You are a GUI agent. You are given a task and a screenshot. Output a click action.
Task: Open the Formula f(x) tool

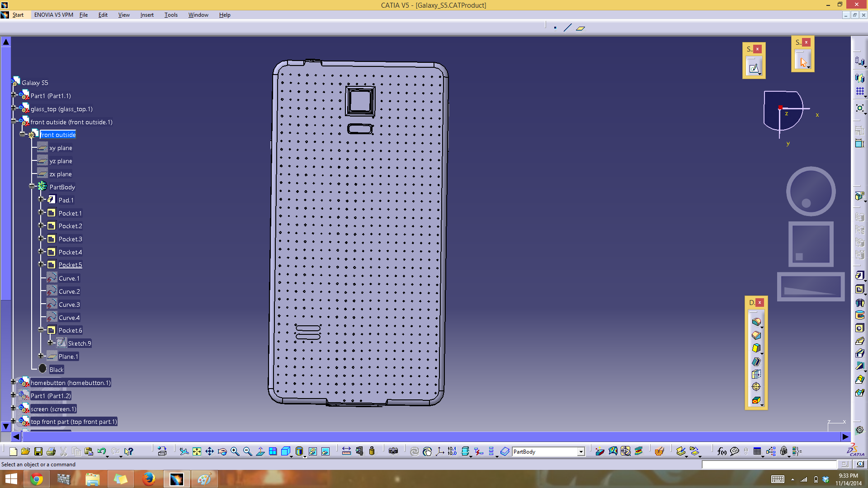722,451
